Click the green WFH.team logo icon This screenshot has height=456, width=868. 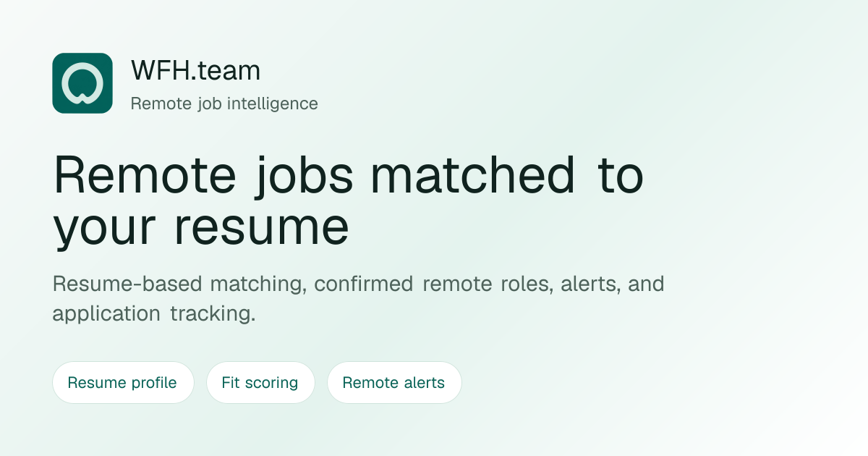tap(82, 83)
